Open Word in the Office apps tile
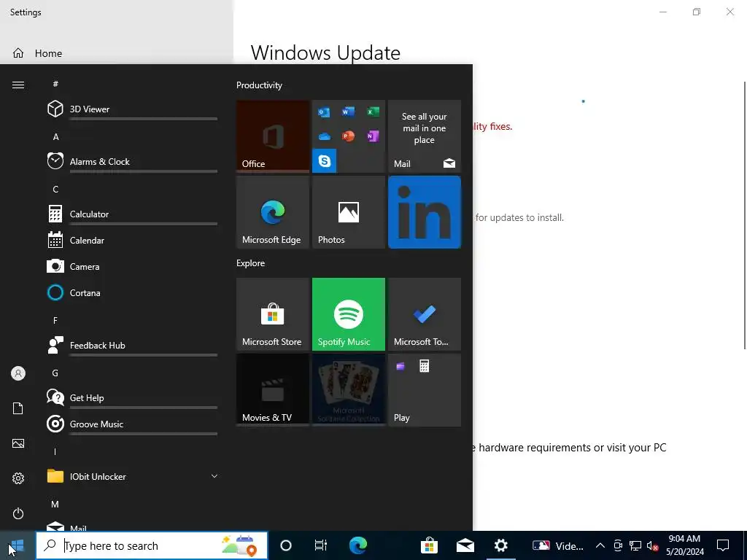Viewport: 747px width, 560px height. [348, 112]
